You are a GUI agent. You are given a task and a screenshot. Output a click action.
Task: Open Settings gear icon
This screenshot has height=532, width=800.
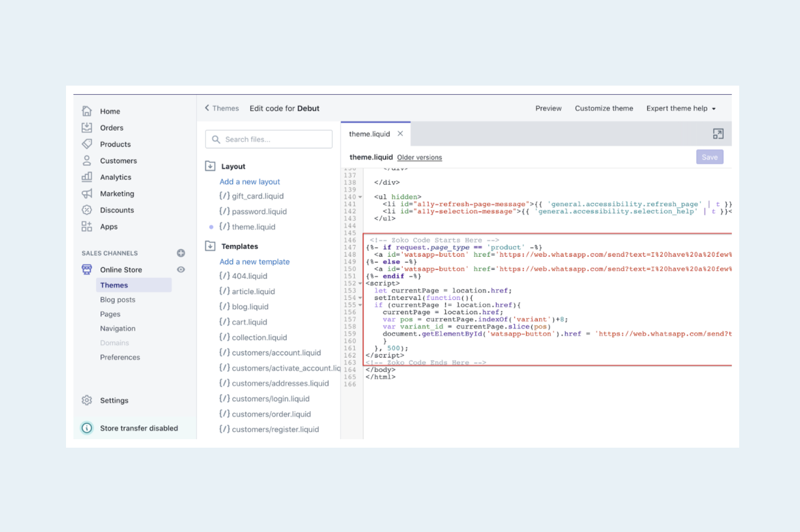(87, 400)
